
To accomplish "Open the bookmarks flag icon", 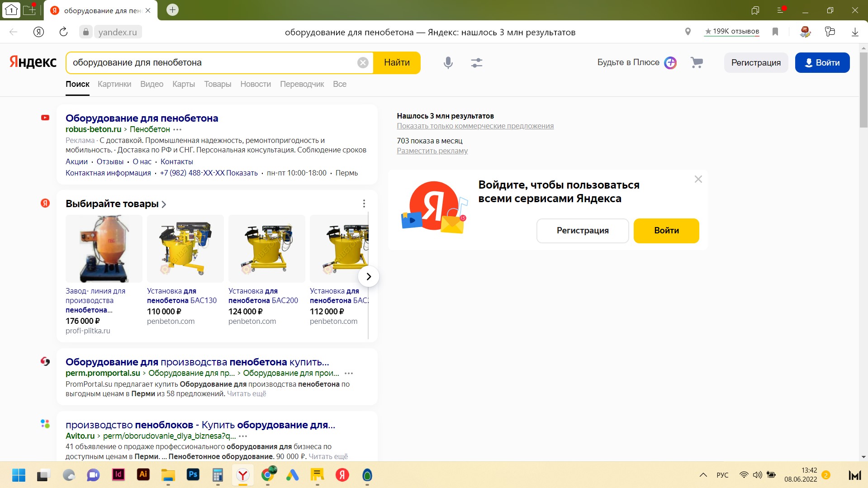I will coord(775,32).
